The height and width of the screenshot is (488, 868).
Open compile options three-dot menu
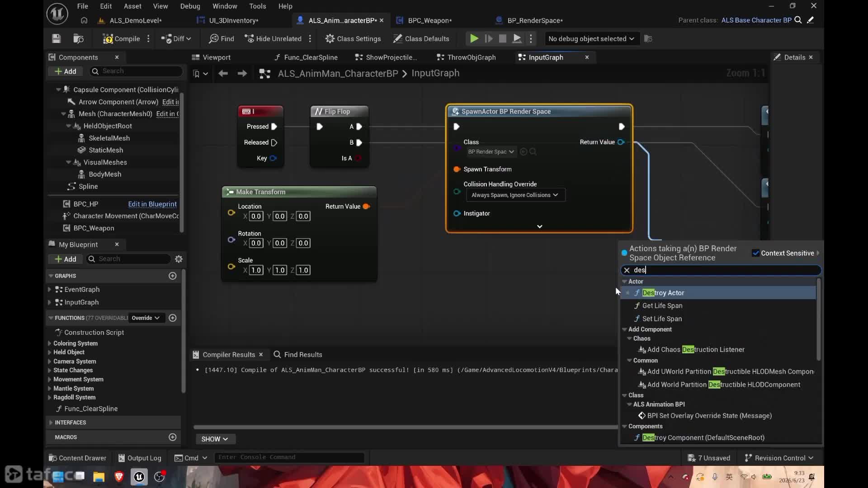(x=148, y=39)
